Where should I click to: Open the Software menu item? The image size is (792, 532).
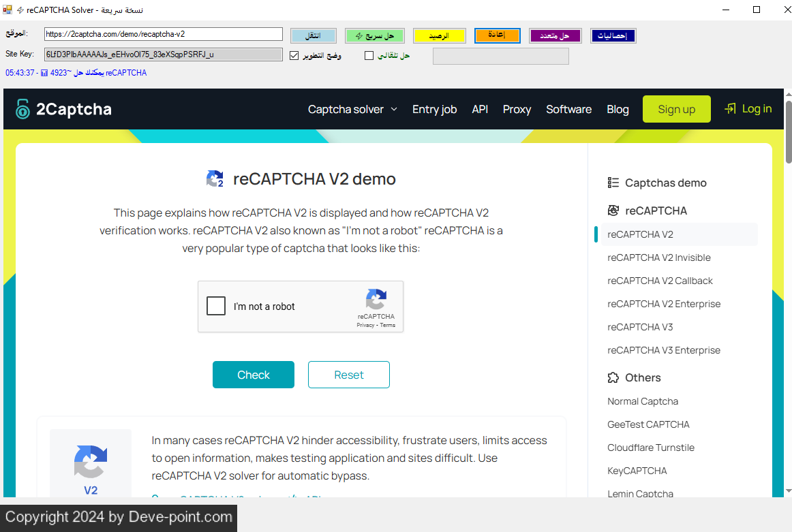tap(568, 109)
